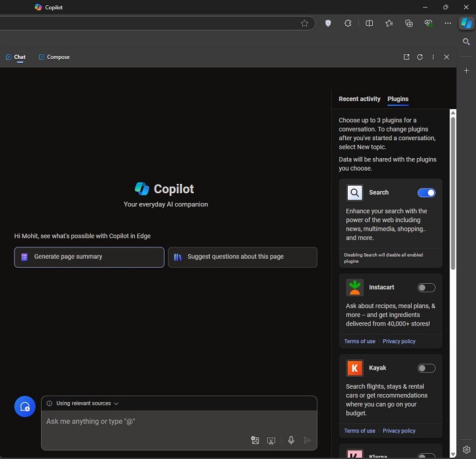Click the Ask me anything text field
The height and width of the screenshot is (459, 476).
coord(145,421)
